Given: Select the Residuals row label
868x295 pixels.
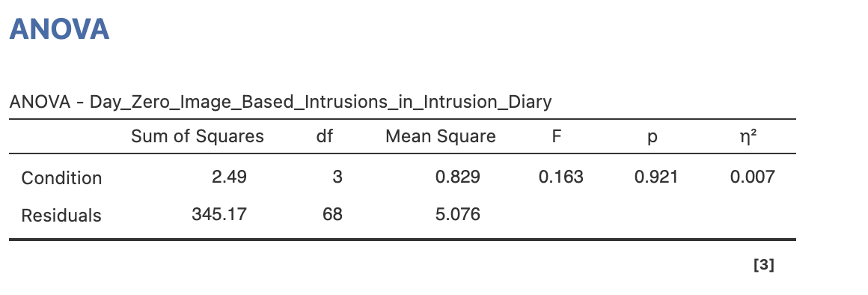Looking at the screenshot, I should tap(61, 215).
